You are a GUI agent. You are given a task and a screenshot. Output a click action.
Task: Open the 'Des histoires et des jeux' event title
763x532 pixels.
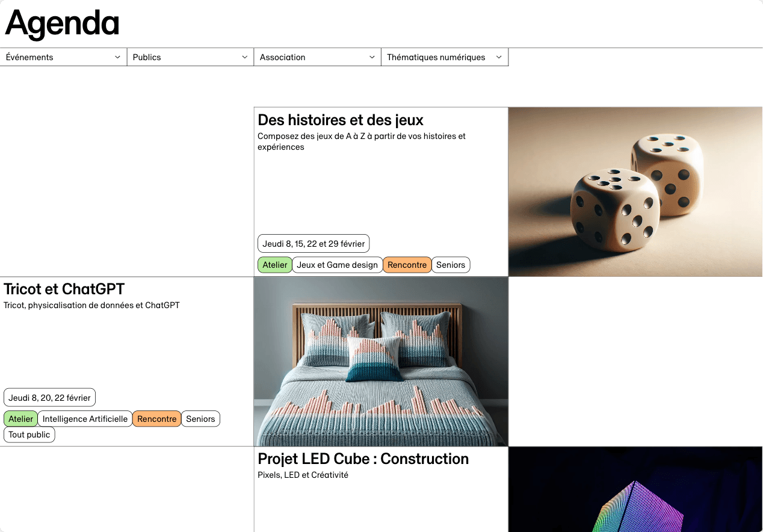point(341,120)
